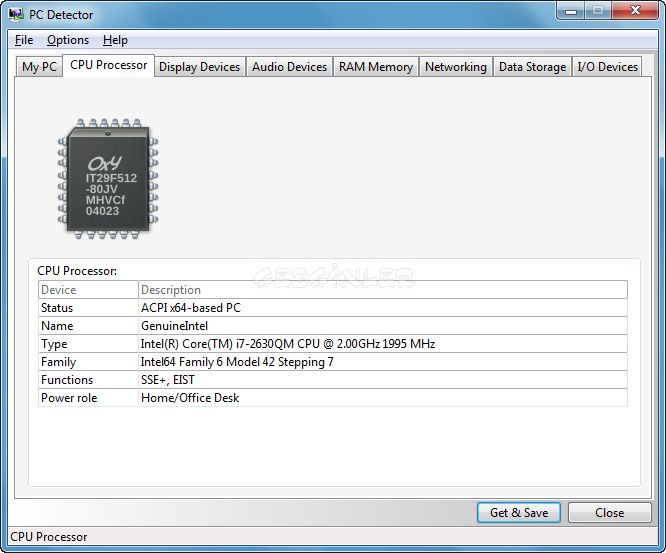Switch to the Display Devices tab
Screen dimensions: 666x553
199,67
